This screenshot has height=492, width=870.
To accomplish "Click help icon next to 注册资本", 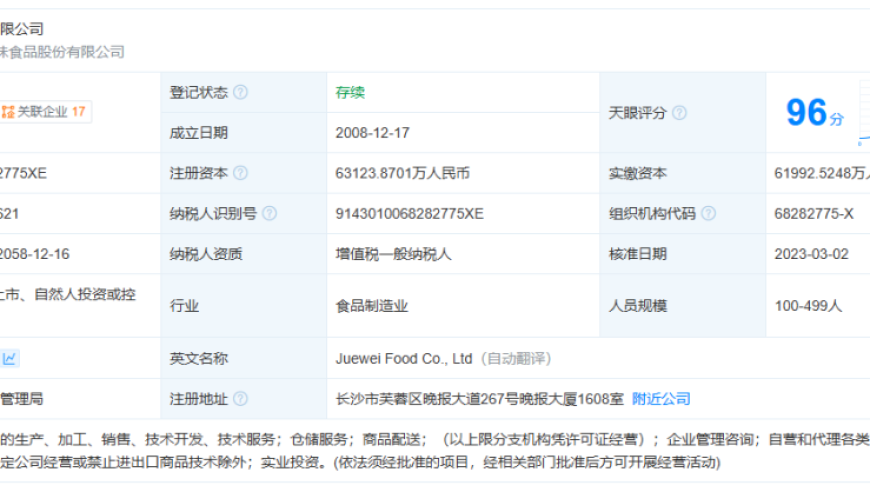I will click(x=240, y=173).
